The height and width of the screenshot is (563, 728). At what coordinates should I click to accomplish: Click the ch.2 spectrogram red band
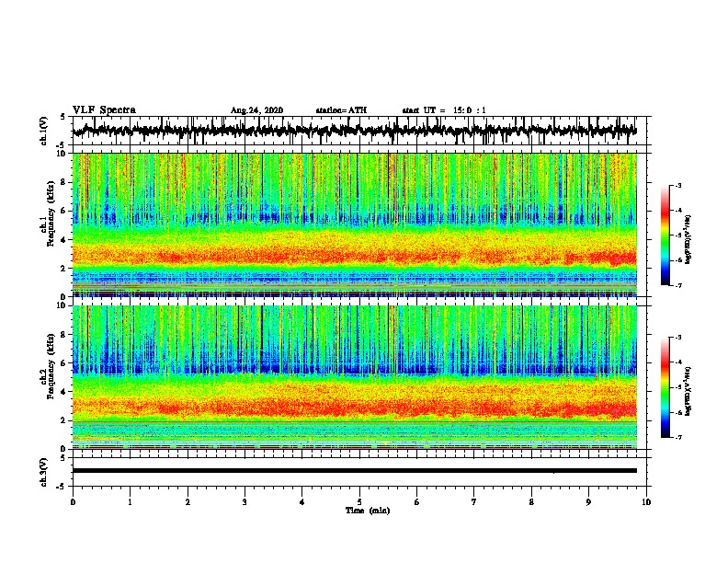(x=354, y=408)
